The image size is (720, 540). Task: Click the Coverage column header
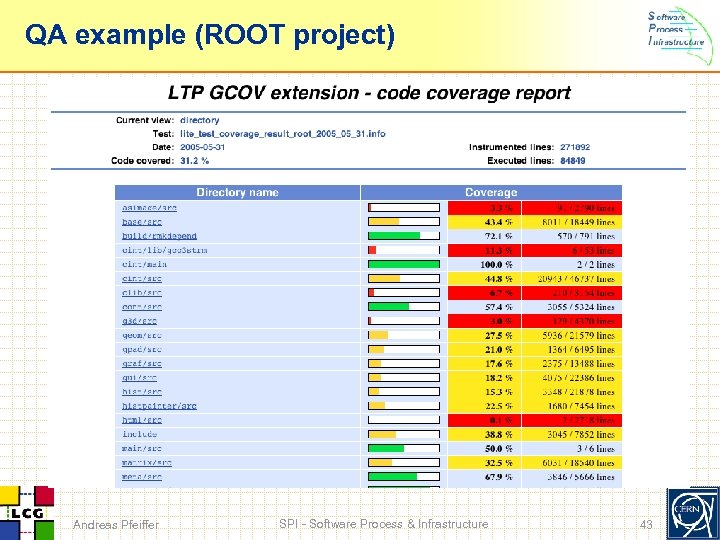coord(491,192)
